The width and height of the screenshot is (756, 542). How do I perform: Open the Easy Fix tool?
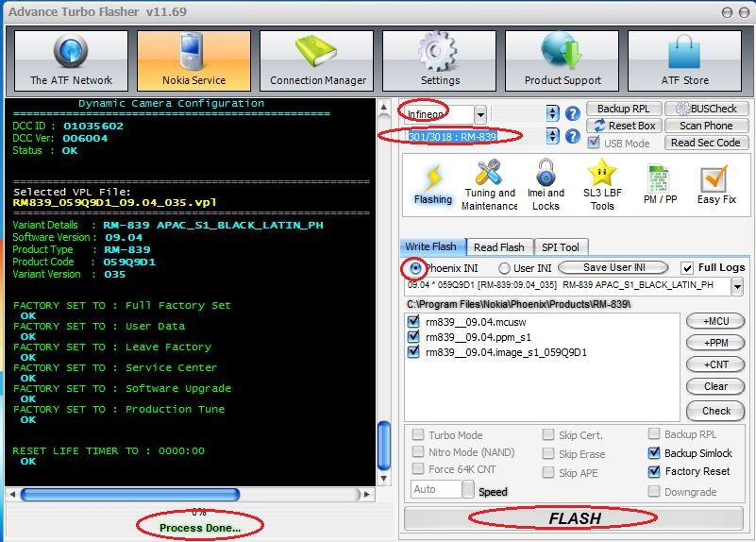(716, 183)
